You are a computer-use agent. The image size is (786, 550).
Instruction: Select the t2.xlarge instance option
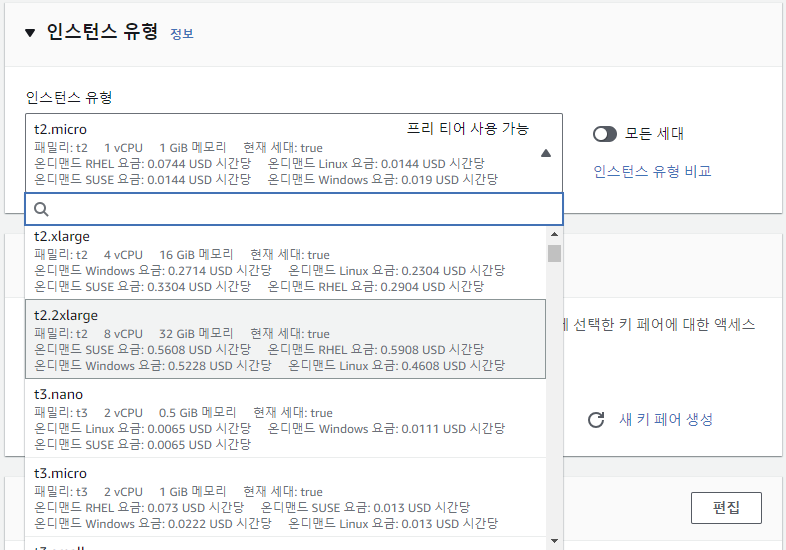pos(285,262)
